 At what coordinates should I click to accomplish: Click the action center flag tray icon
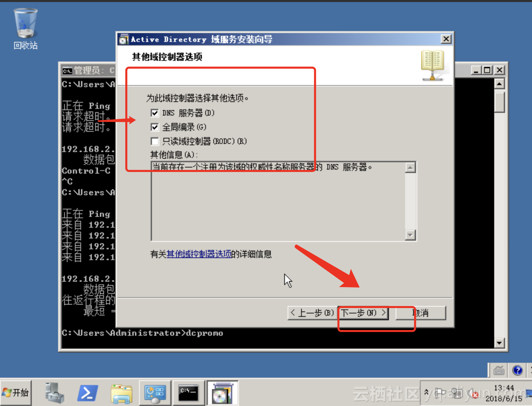(x=440, y=393)
